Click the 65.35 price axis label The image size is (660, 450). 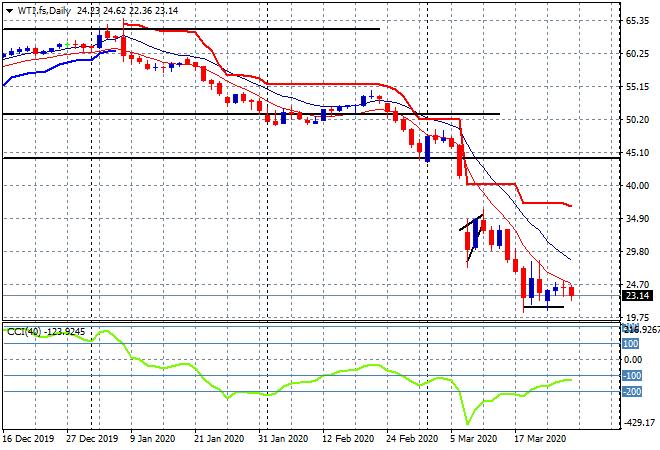638,20
